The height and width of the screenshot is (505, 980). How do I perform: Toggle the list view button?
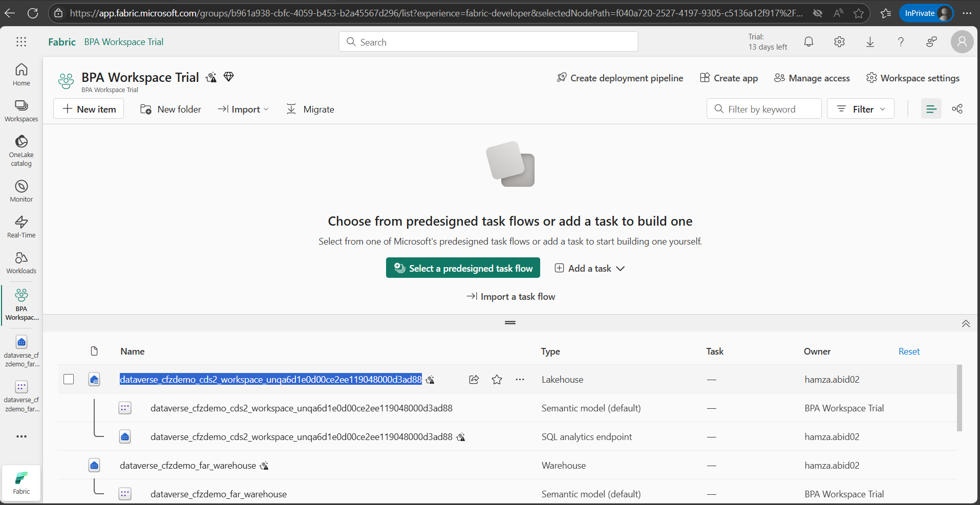point(931,109)
